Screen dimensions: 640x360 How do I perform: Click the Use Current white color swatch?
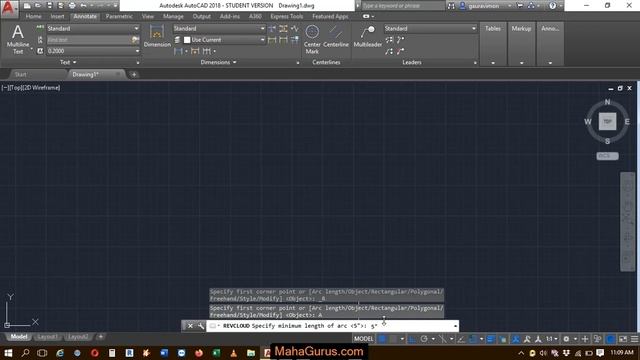point(187,40)
